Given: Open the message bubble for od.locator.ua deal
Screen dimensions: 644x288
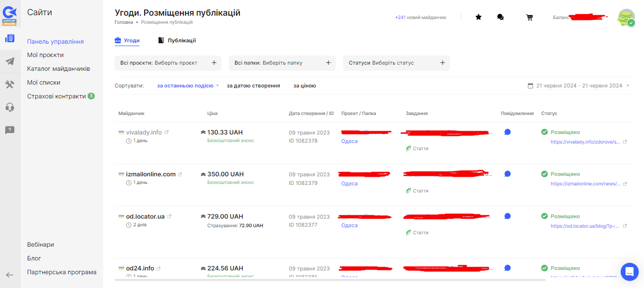Looking at the screenshot, I should (x=507, y=216).
